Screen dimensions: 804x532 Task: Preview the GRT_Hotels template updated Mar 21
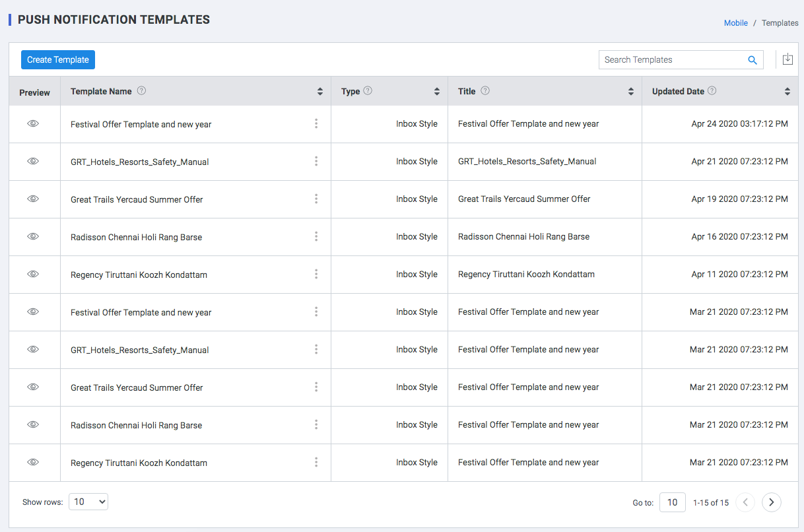click(x=33, y=349)
